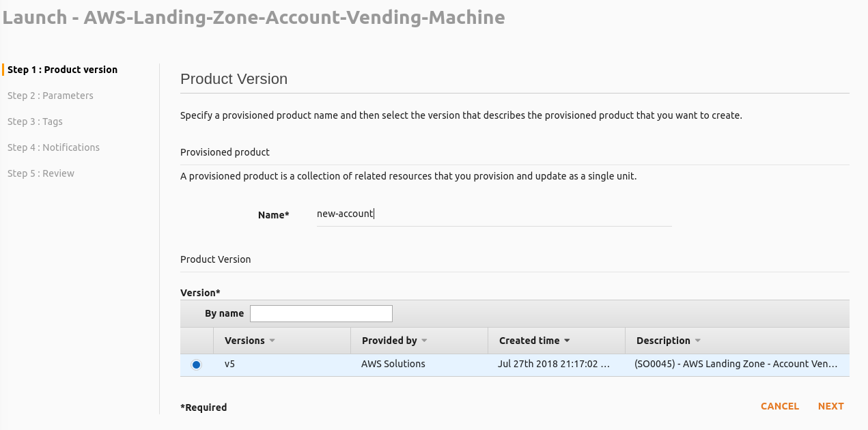Image resolution: width=868 pixels, height=430 pixels.
Task: Click the sort arrow beside Created time
Action: [x=567, y=341]
